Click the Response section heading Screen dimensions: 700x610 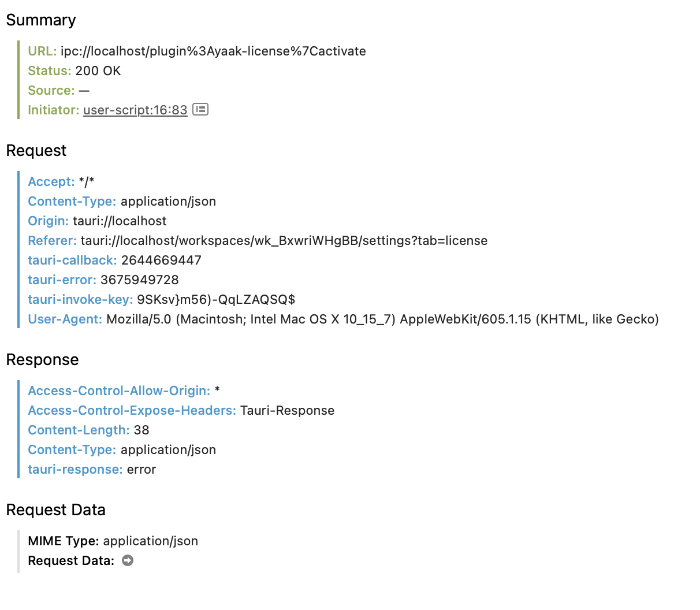click(42, 360)
